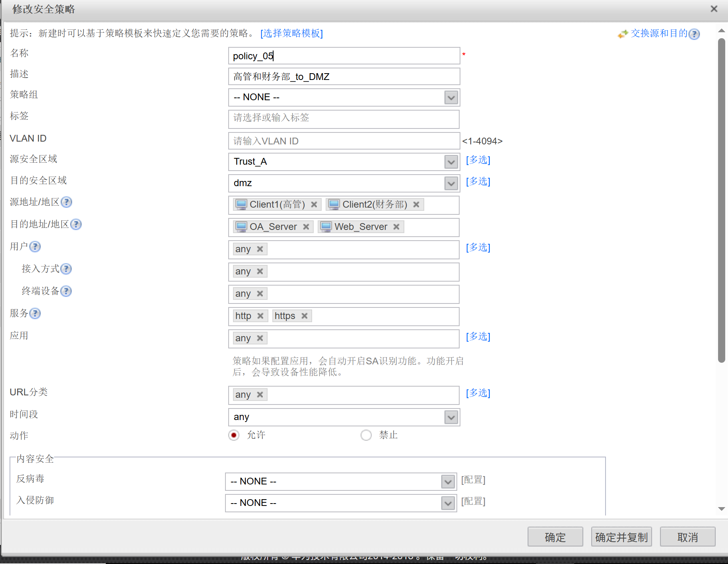This screenshot has height=564, width=728.
Task: Remove http from service field
Action: (260, 316)
